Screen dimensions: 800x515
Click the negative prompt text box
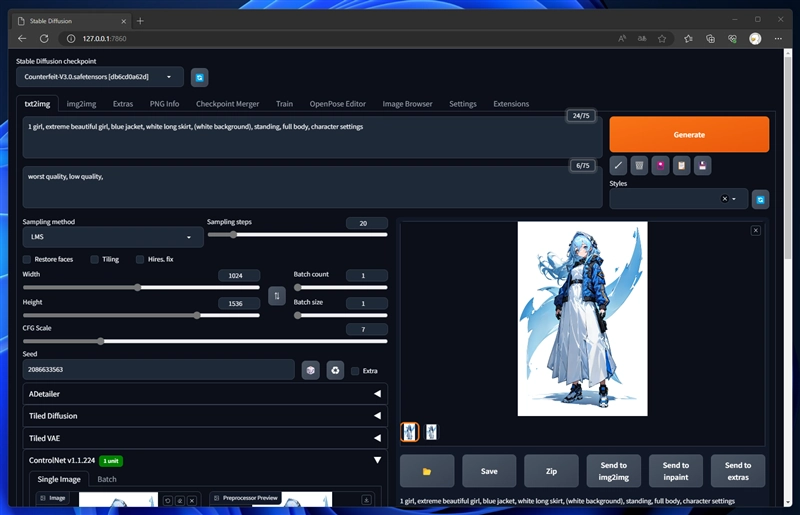[312, 187]
